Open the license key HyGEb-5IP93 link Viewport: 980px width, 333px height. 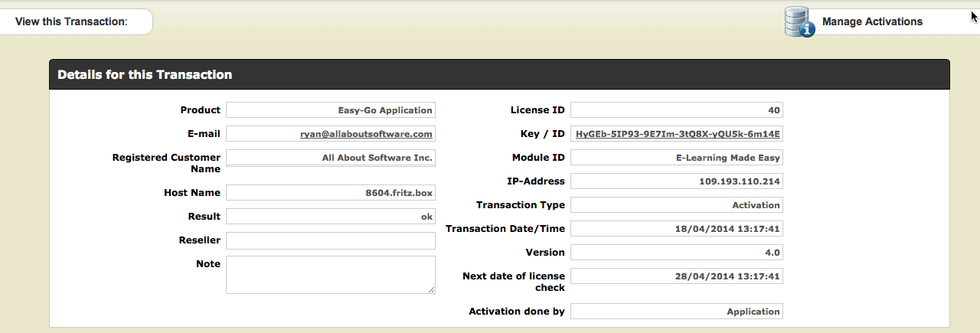pyautogui.click(x=678, y=134)
